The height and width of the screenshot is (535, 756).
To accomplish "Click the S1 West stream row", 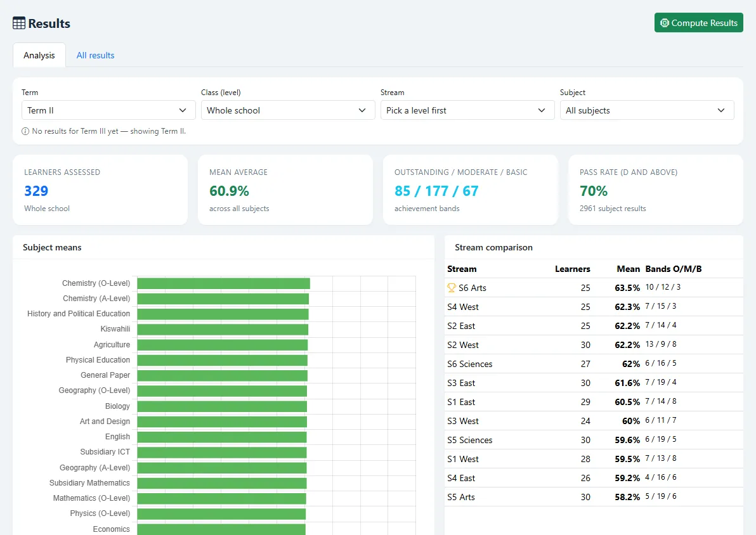I will [594, 459].
